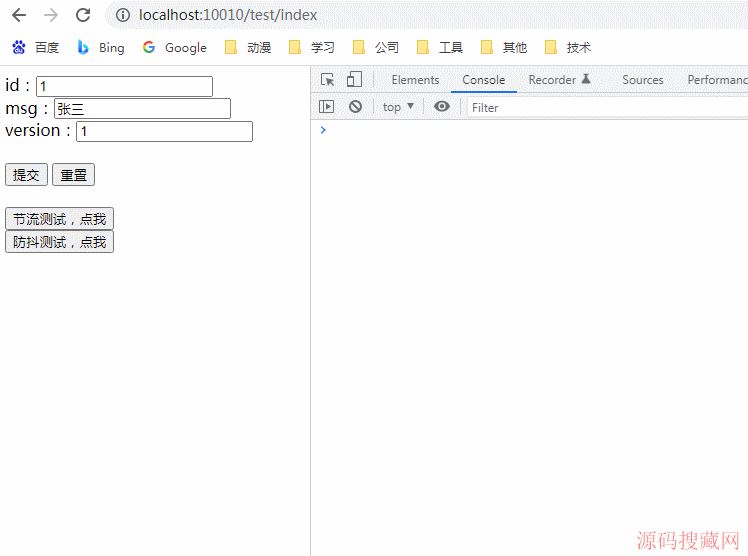Switch to the Sources tab

642,80
